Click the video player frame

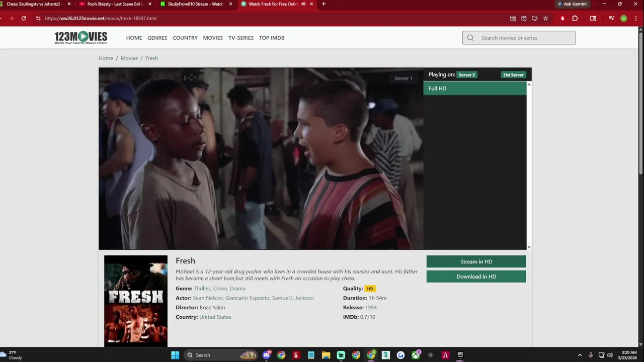(261, 159)
